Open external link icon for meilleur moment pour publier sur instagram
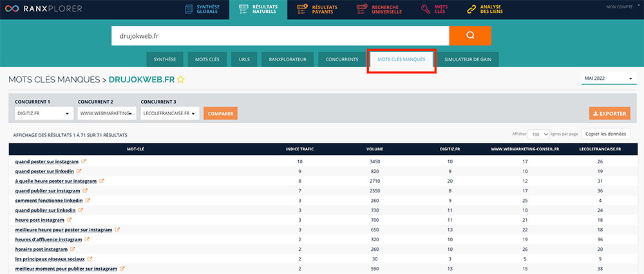Screen dimensions: 644x274 point(122,269)
